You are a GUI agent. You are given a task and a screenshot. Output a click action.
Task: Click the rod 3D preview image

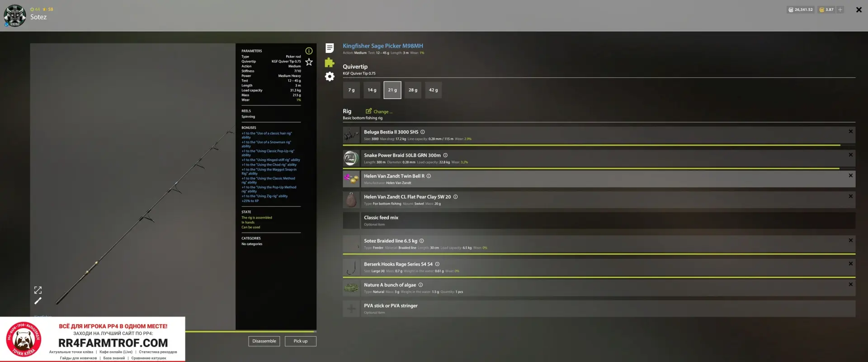point(133,186)
